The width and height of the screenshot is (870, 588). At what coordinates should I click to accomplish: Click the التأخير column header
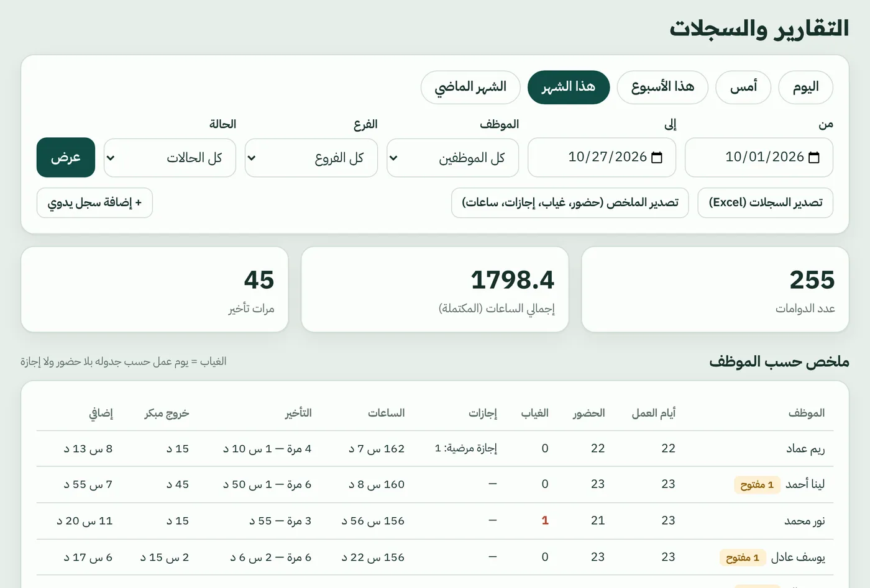[x=298, y=413]
